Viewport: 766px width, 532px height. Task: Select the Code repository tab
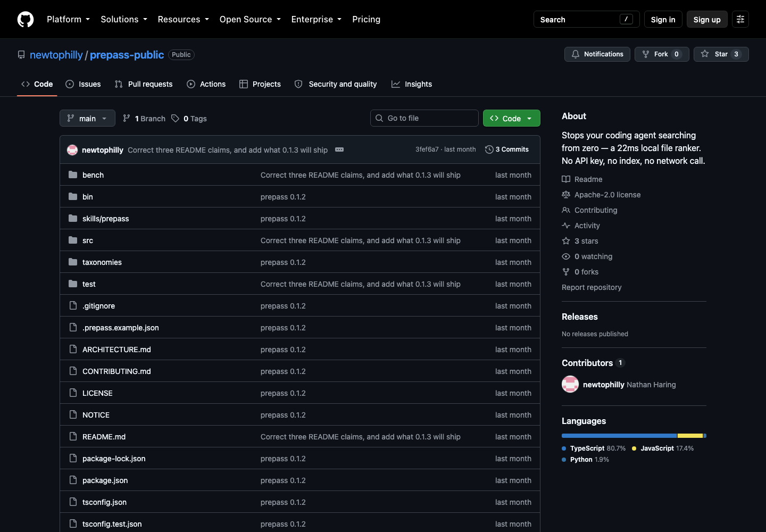37,84
